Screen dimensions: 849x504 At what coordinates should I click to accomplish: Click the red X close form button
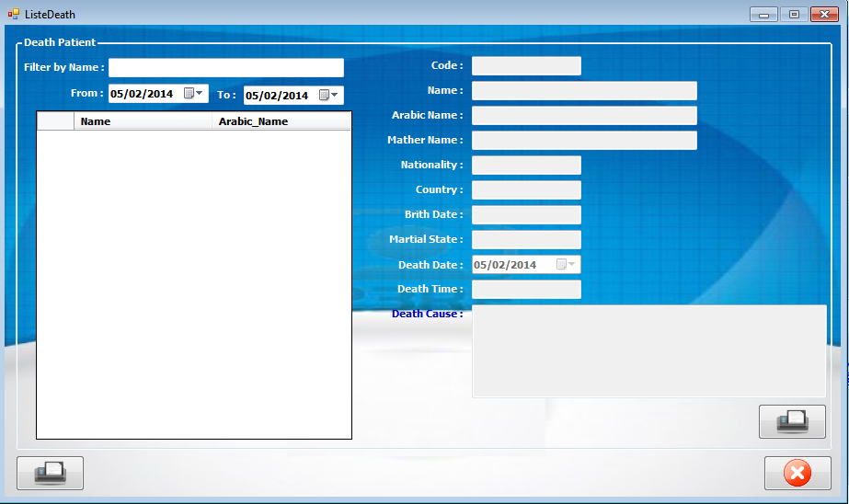(797, 473)
